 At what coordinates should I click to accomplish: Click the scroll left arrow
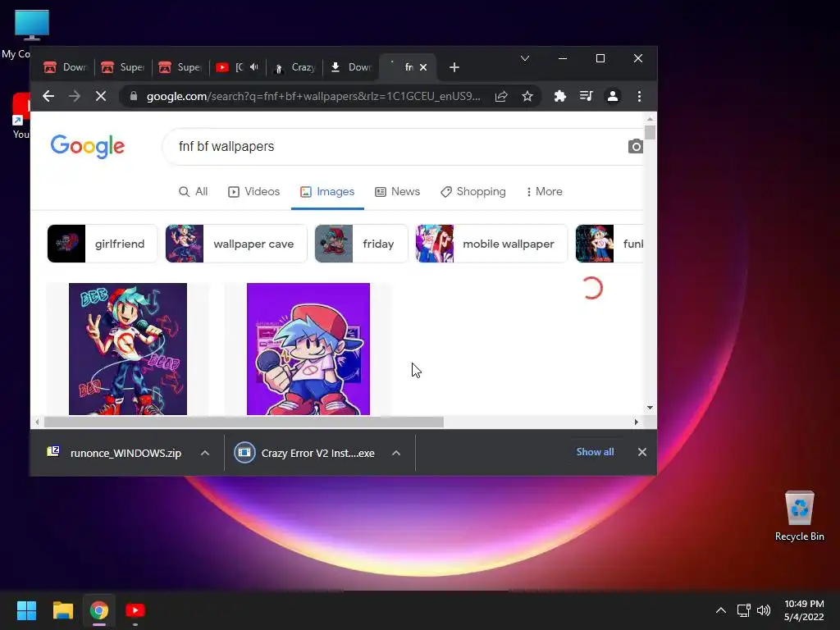(x=36, y=422)
